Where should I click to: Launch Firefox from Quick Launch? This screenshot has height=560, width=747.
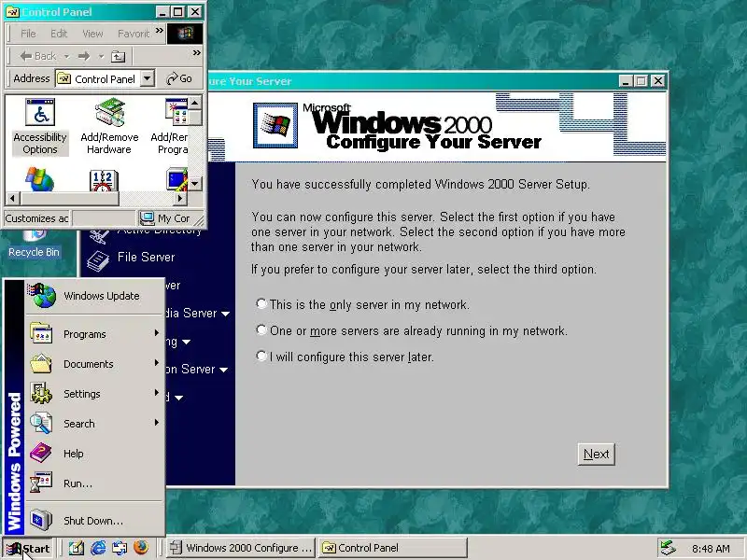[141, 548]
